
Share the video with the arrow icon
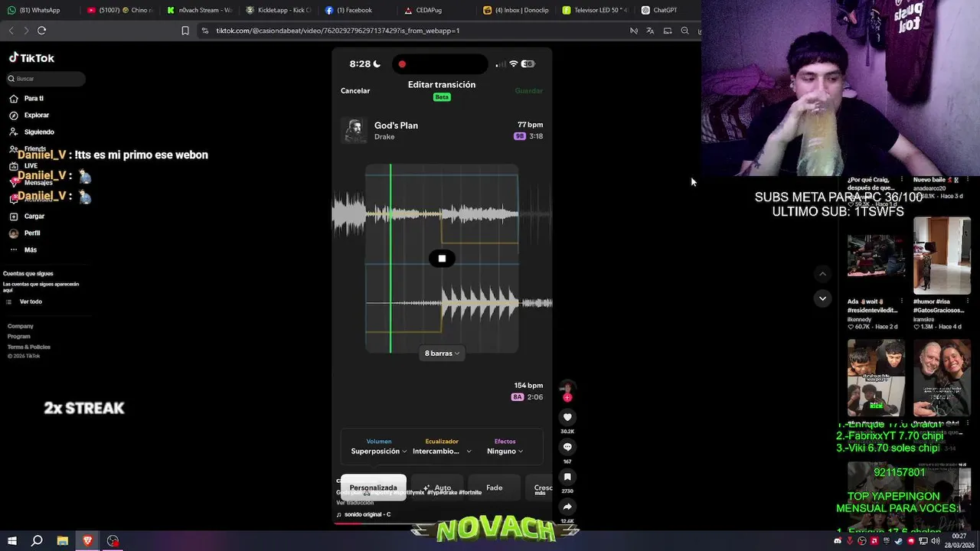point(567,507)
